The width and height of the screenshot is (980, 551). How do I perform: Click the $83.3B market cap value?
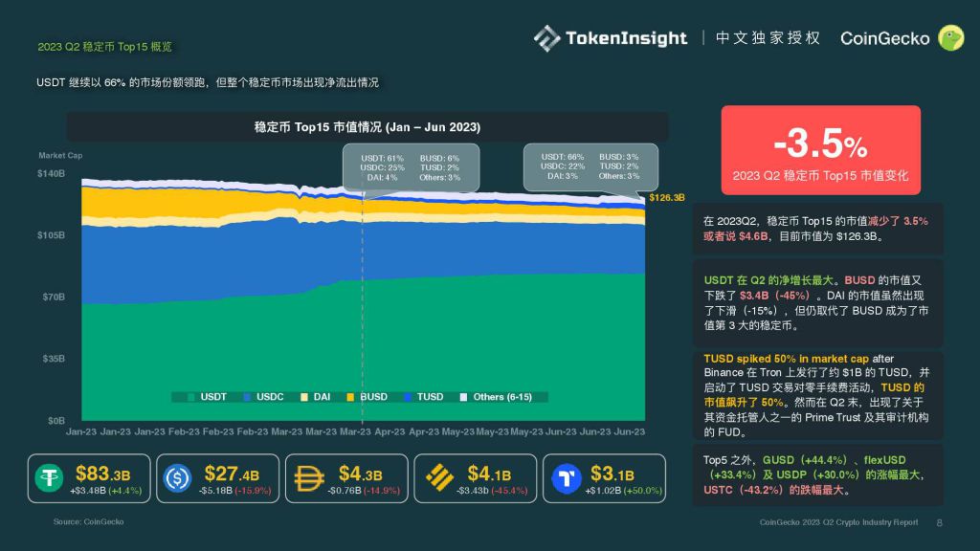103,474
